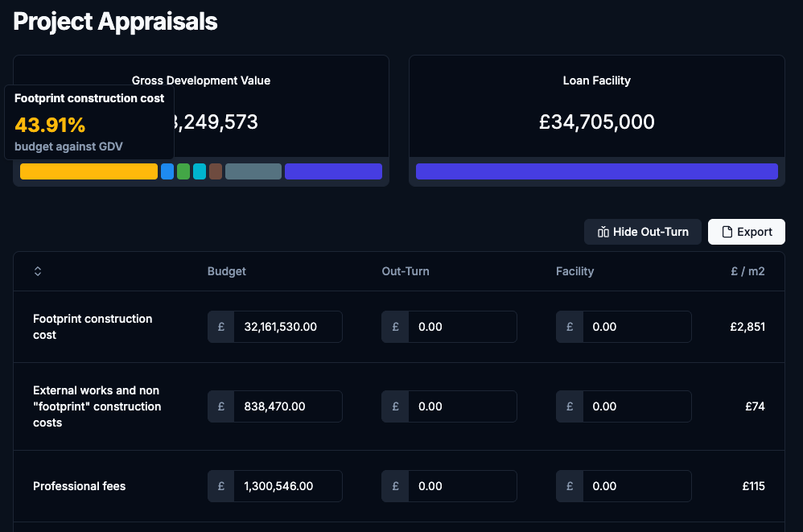Click the 43.91% tooltip value
Screen dimensions: 803x532
click(x=50, y=125)
